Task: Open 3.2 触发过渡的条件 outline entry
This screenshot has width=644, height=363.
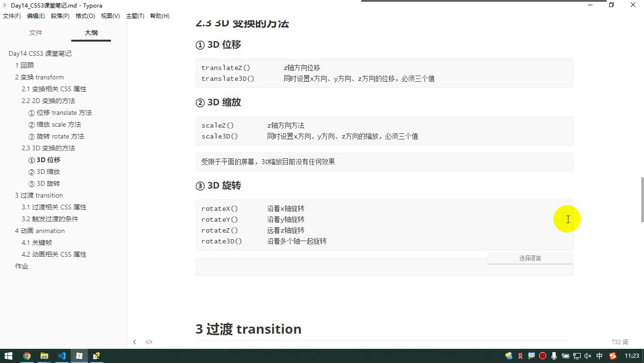Action: point(50,219)
